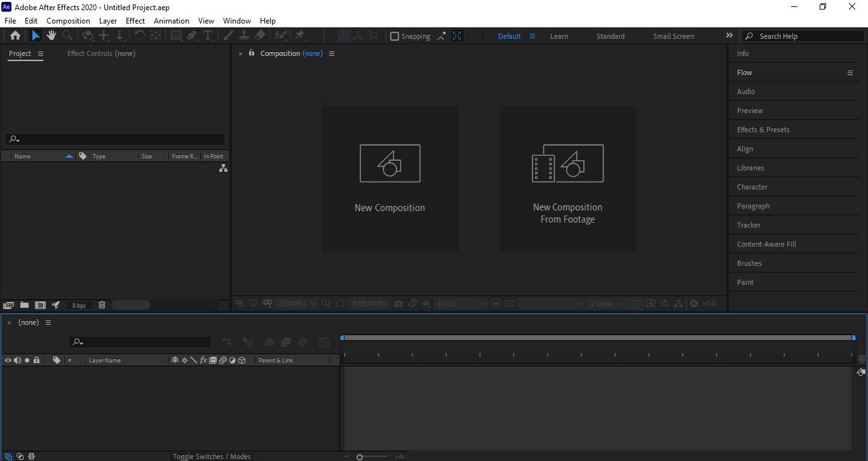Screen dimensions: 868x461
Task: Enable the Snapping checkbox
Action: (x=395, y=36)
